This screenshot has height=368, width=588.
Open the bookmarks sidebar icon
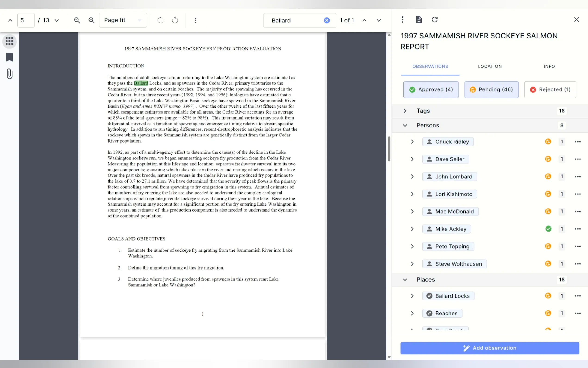point(9,57)
